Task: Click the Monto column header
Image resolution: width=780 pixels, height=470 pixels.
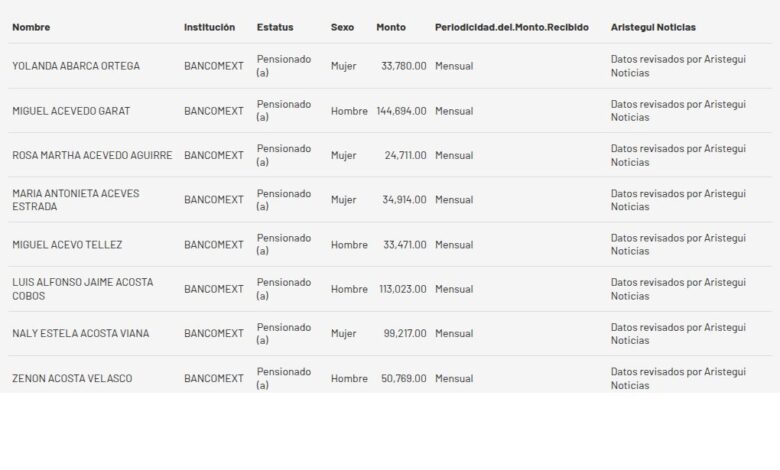Action: point(391,27)
